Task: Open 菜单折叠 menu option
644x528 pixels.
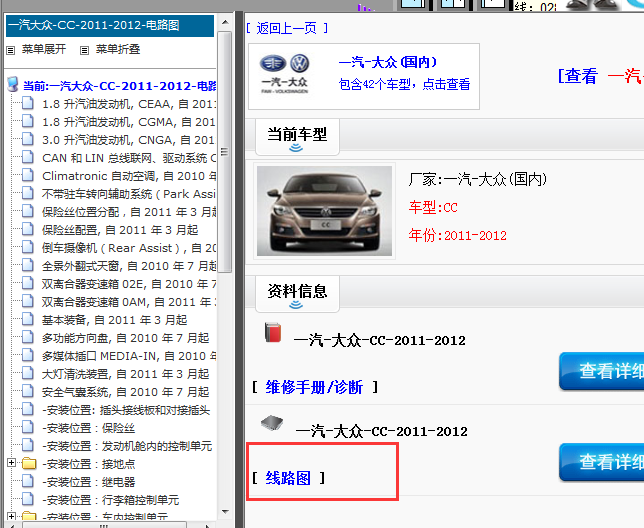Action: click(118, 49)
